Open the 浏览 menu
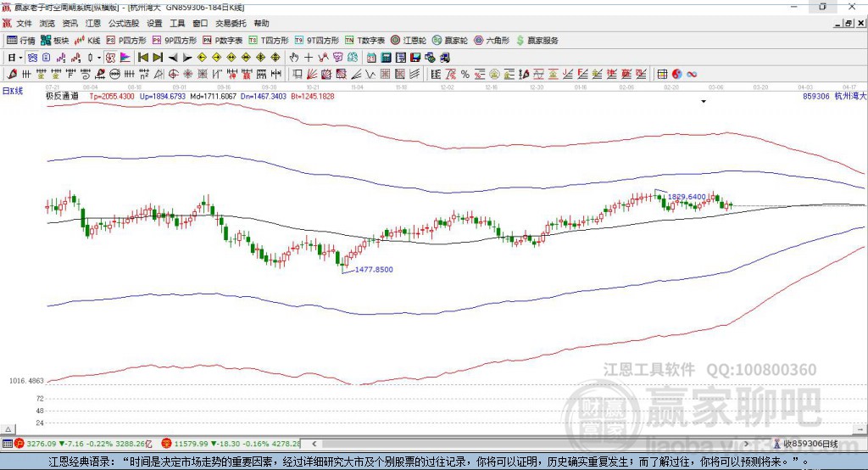Image resolution: width=868 pixels, height=470 pixels. tap(47, 23)
